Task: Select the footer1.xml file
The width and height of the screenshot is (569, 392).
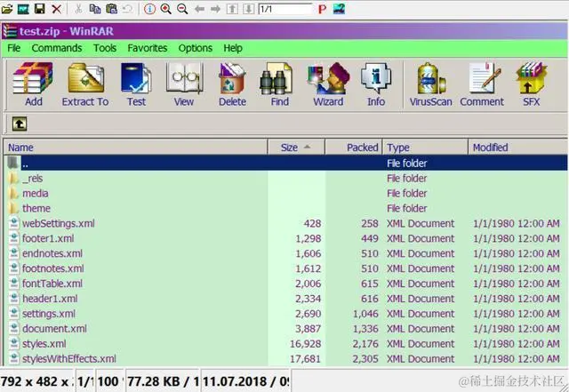Action: (286, 238)
